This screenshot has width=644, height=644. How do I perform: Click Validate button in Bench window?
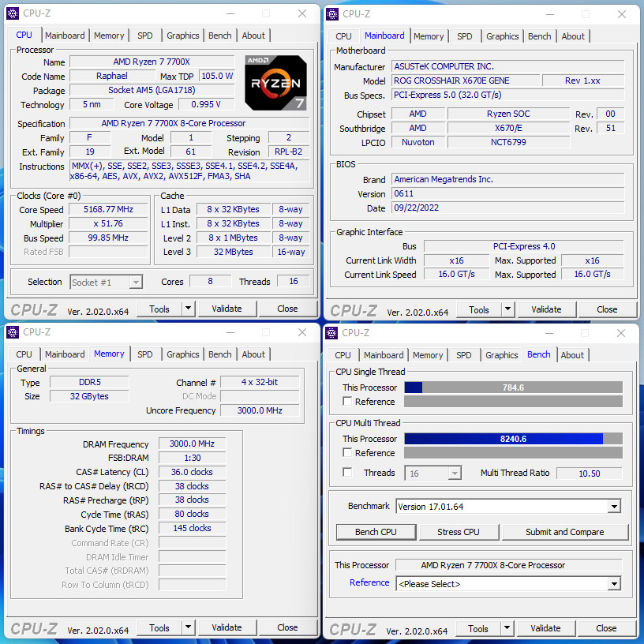[x=545, y=628]
